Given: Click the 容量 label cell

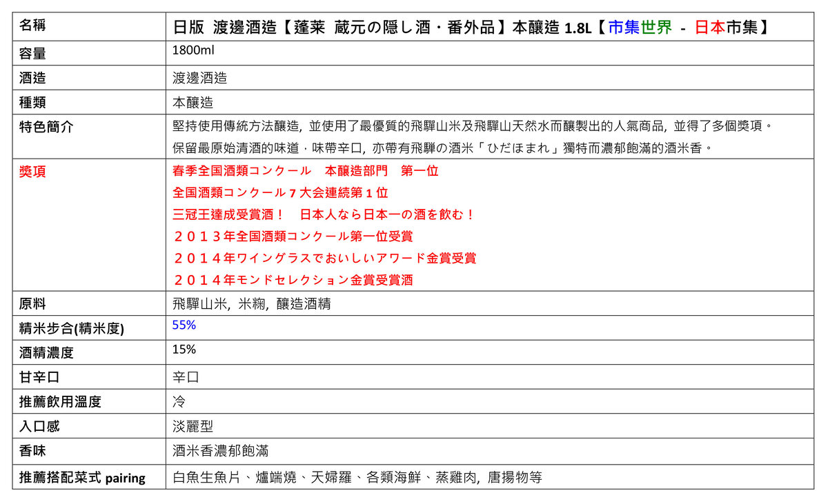Looking at the screenshot, I should [x=89, y=53].
